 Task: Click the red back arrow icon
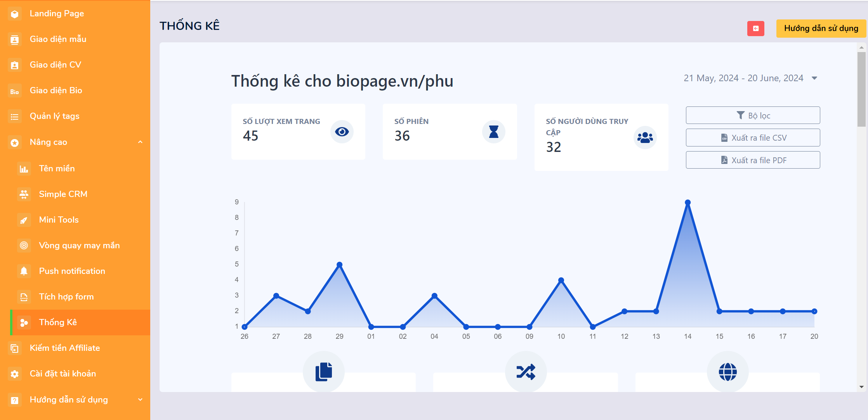(755, 28)
